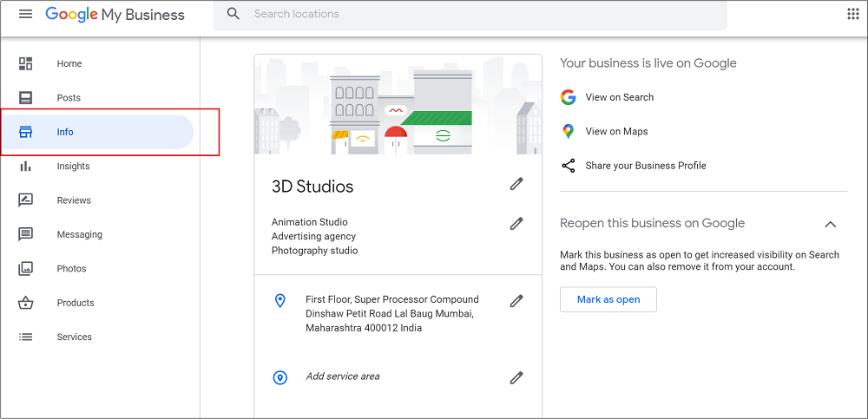Click the Google Maps pin icon
The image size is (868, 419).
pos(568,132)
